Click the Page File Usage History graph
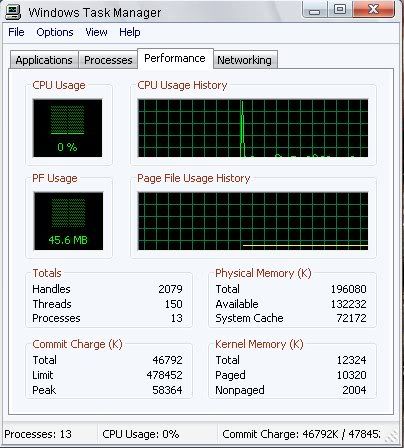The image size is (404, 448). click(x=253, y=221)
